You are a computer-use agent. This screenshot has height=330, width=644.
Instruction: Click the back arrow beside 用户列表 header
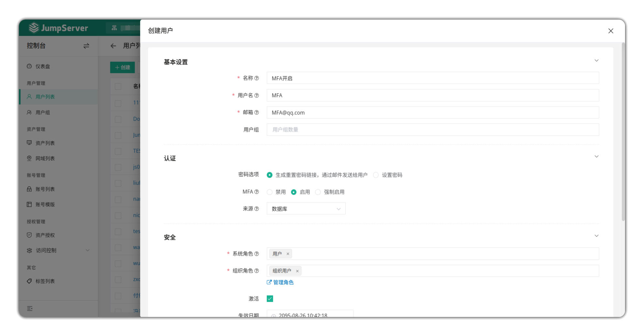[113, 46]
